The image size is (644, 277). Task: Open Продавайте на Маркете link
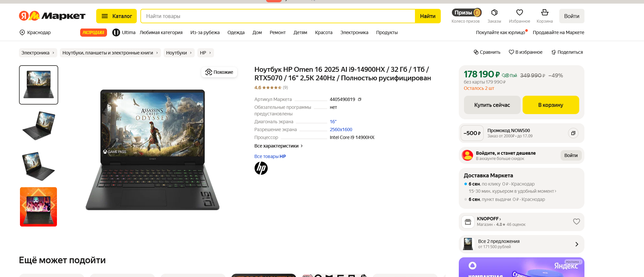click(558, 32)
